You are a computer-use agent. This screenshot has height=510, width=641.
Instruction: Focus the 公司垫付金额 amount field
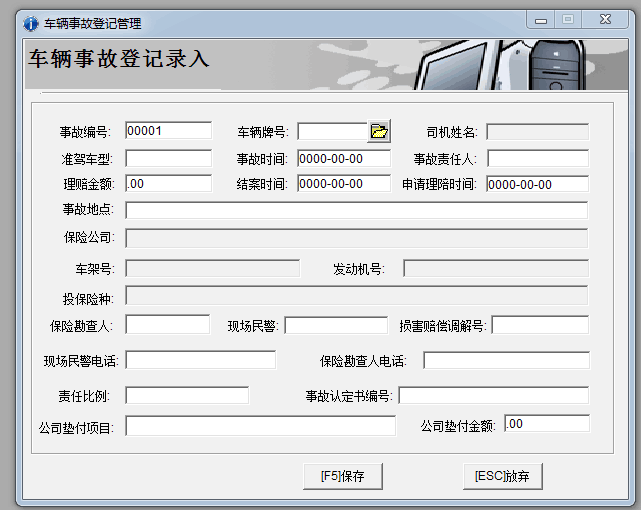(x=547, y=424)
